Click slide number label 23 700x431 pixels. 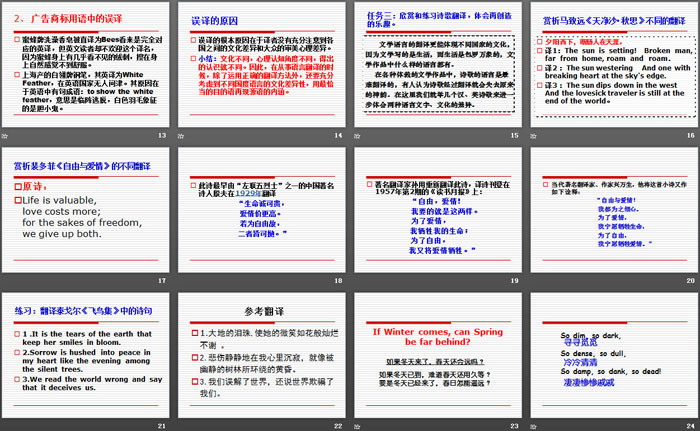pyautogui.click(x=515, y=426)
